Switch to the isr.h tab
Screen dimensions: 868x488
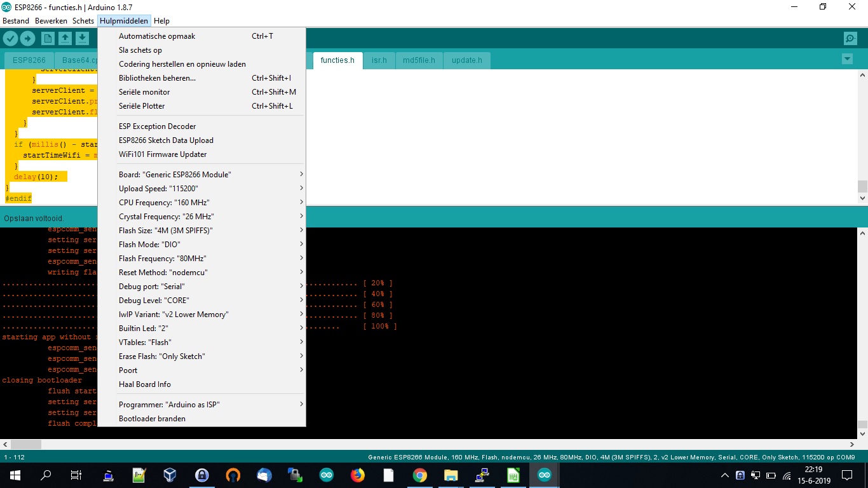[x=379, y=60]
